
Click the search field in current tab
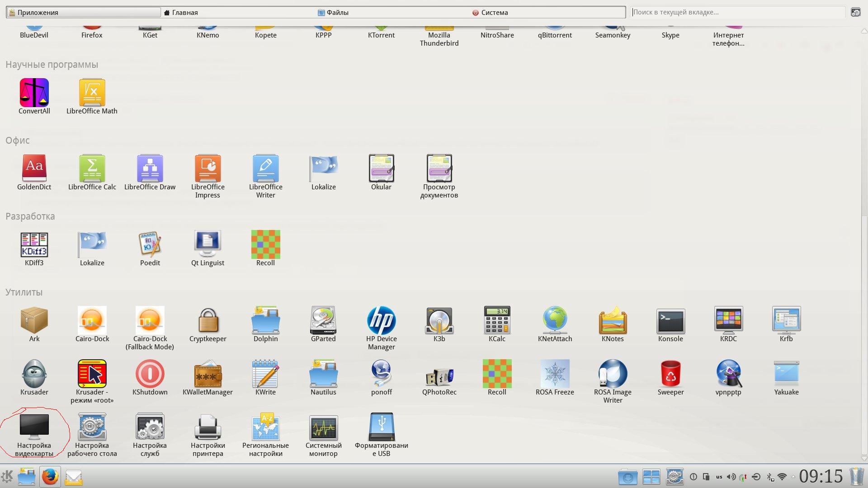737,12
